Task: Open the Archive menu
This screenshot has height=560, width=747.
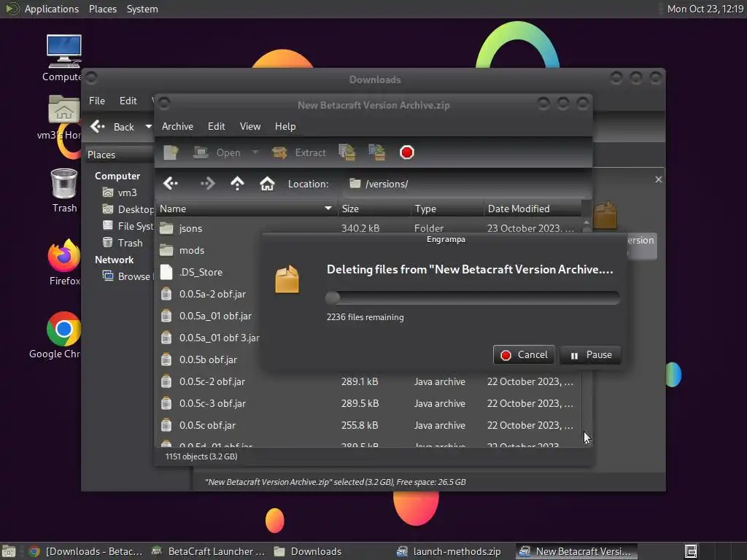Action: tap(177, 126)
